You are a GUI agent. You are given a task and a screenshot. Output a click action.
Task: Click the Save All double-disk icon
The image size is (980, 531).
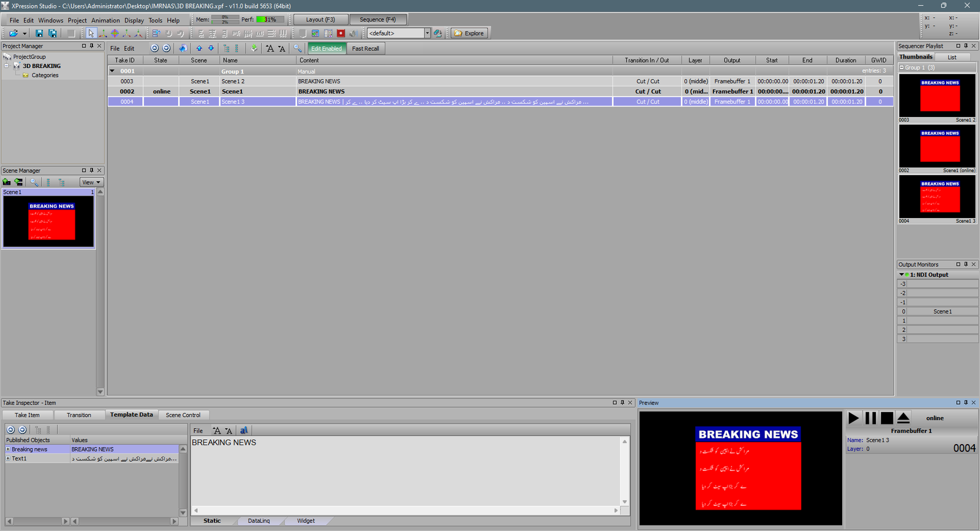tap(53, 33)
